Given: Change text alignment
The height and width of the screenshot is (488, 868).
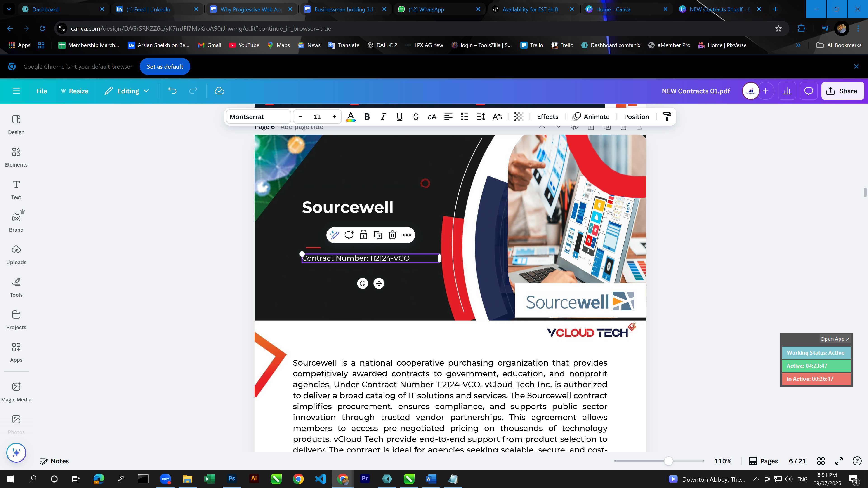Looking at the screenshot, I should pos(448,117).
